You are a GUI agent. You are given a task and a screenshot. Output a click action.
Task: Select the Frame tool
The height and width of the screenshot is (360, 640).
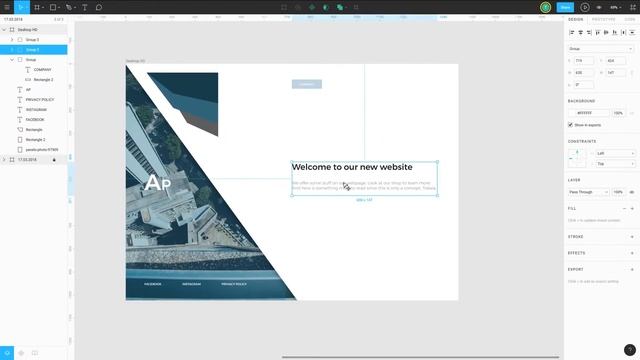click(37, 7)
